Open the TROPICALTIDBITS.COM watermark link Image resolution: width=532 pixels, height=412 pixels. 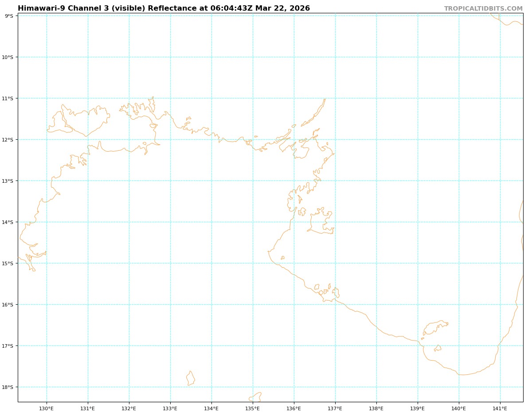(x=483, y=9)
